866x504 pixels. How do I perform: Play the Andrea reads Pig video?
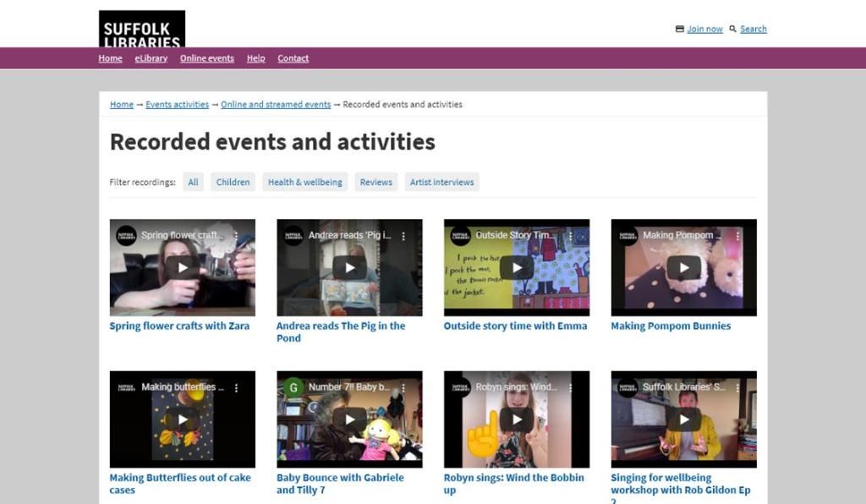point(348,267)
